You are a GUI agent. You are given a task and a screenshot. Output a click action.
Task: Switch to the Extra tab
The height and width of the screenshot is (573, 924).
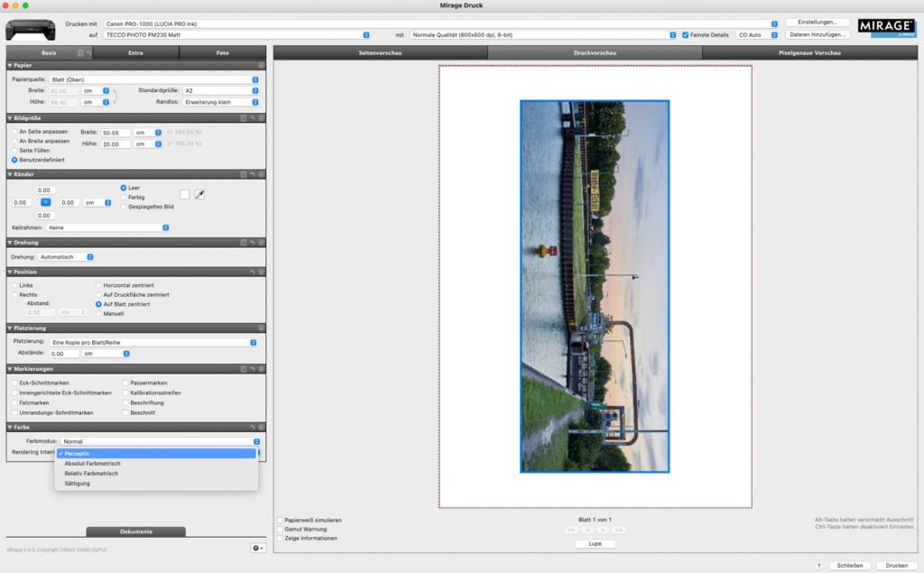point(135,53)
